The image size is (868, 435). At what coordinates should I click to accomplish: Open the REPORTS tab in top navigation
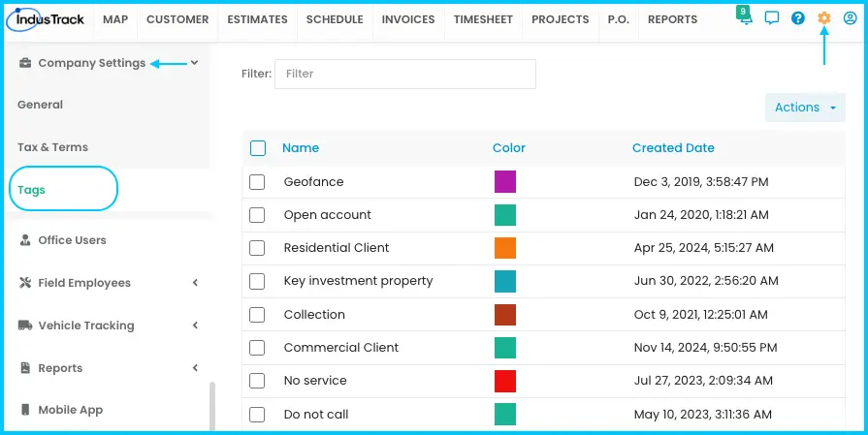pyautogui.click(x=673, y=20)
